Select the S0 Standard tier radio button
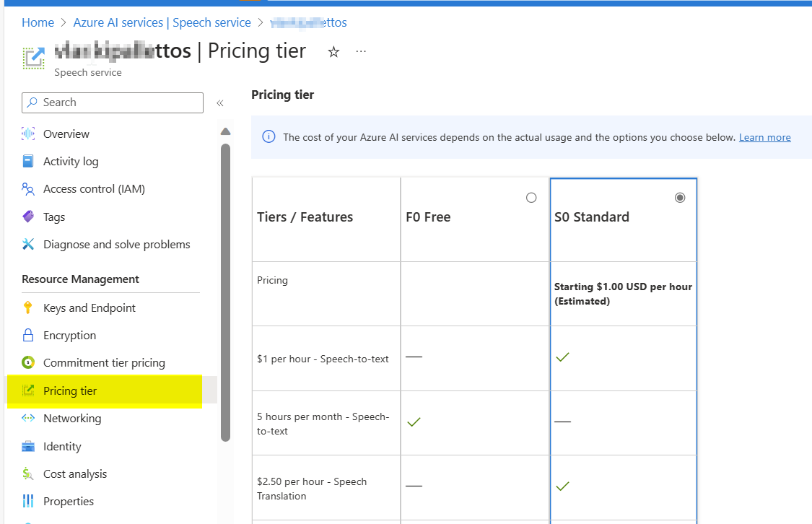Viewport: 812px width, 524px height. [680, 197]
